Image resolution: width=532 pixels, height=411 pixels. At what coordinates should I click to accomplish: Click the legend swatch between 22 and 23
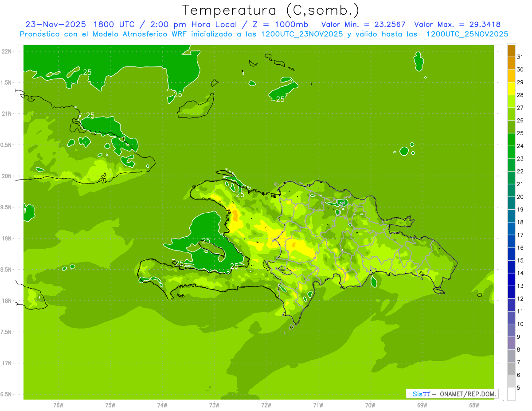[x=511, y=165]
